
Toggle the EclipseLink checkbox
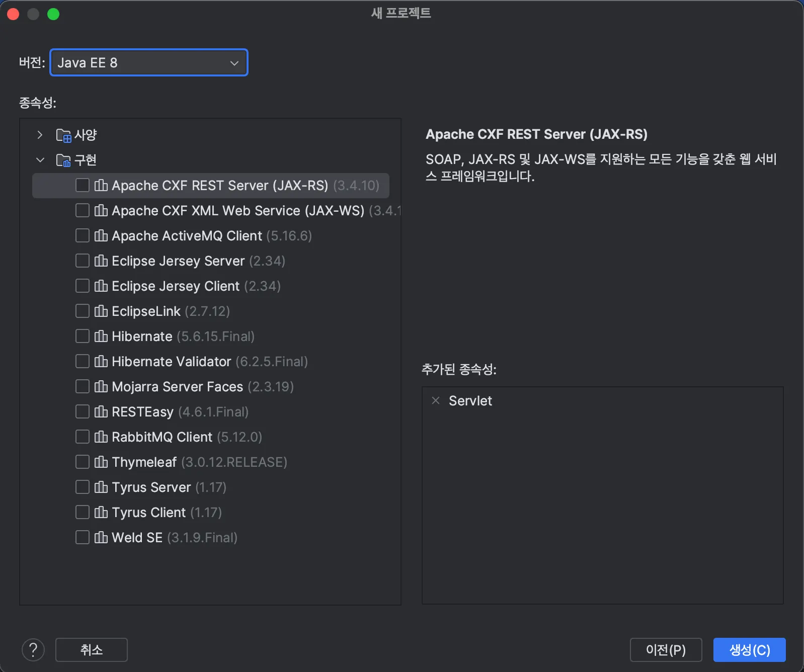coord(83,311)
